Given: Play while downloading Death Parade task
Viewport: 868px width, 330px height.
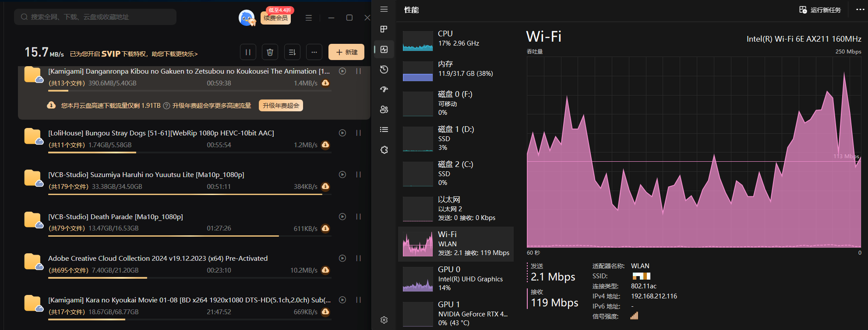Looking at the screenshot, I should tap(342, 216).
